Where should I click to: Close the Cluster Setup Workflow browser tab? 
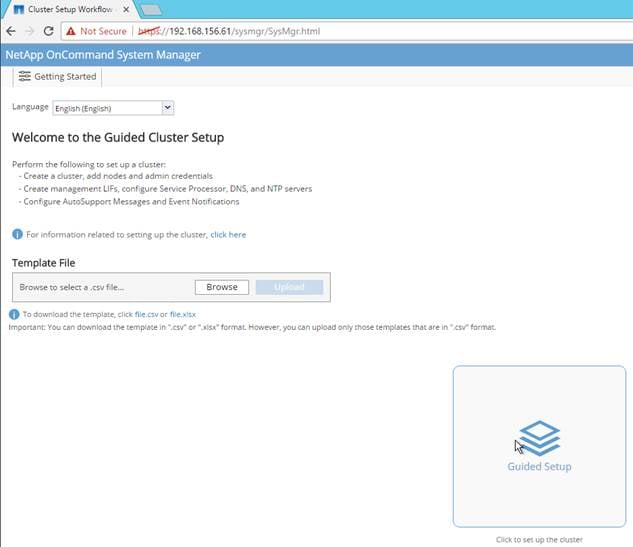click(126, 9)
